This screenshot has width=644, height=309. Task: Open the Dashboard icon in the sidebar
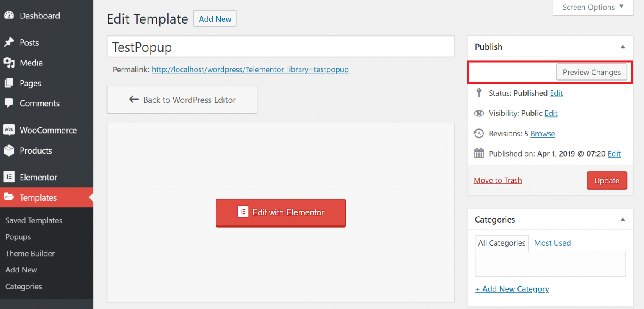[9, 16]
